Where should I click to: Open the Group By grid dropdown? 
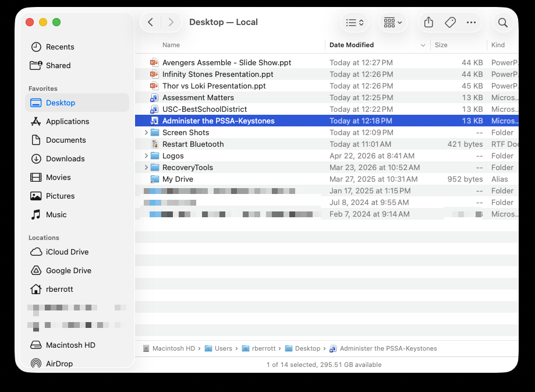393,23
